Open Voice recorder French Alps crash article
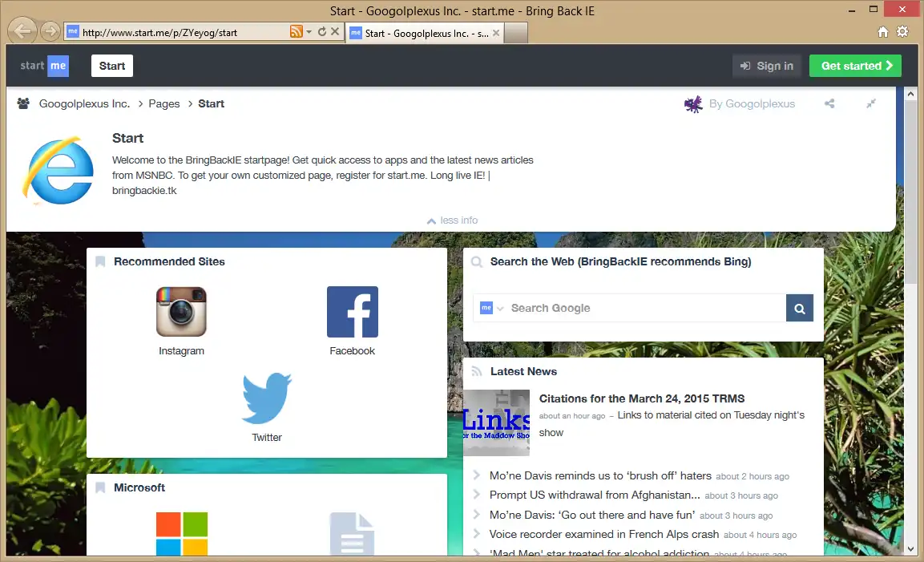 (x=604, y=534)
